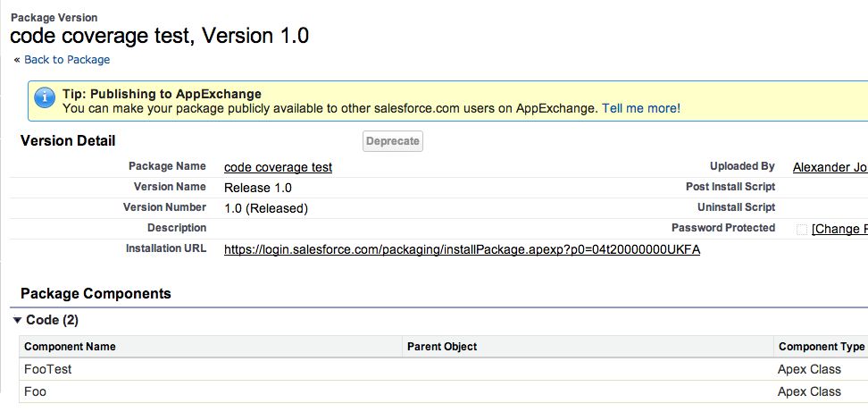868x412 pixels.
Task: Click the Change Password link
Action: (x=839, y=229)
